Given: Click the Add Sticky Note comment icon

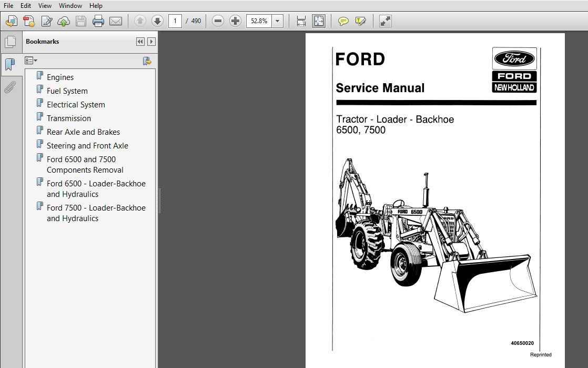Looking at the screenshot, I should point(343,21).
